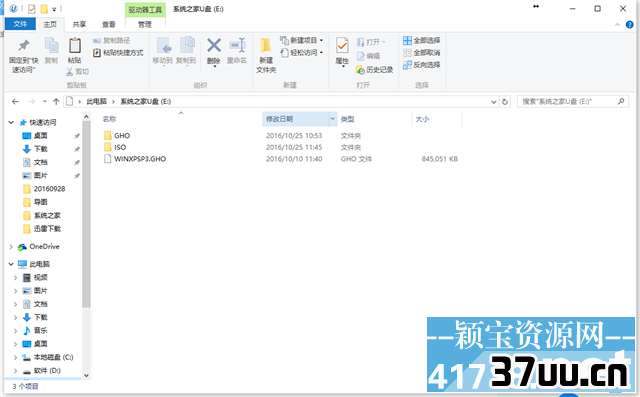The height and width of the screenshot is (397, 640).
Task: Click the Pin to Quick access icon
Action: click(x=24, y=46)
